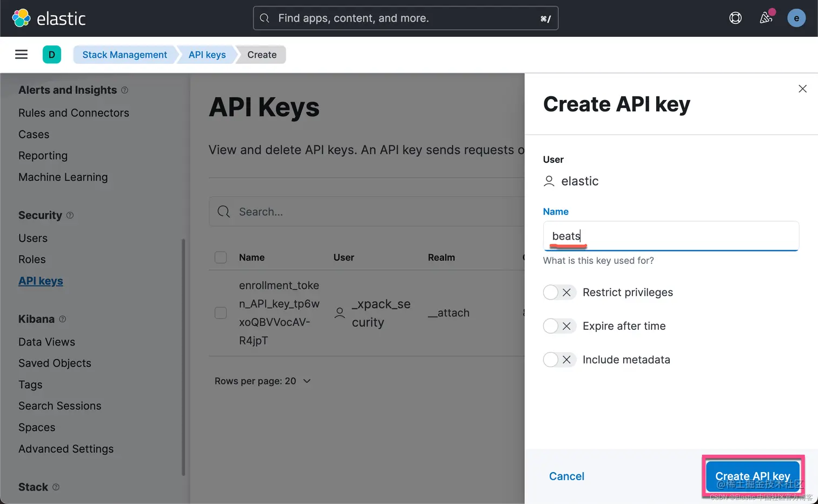Open Advanced Settings under Kibana
This screenshot has height=504, width=818.
click(66, 449)
